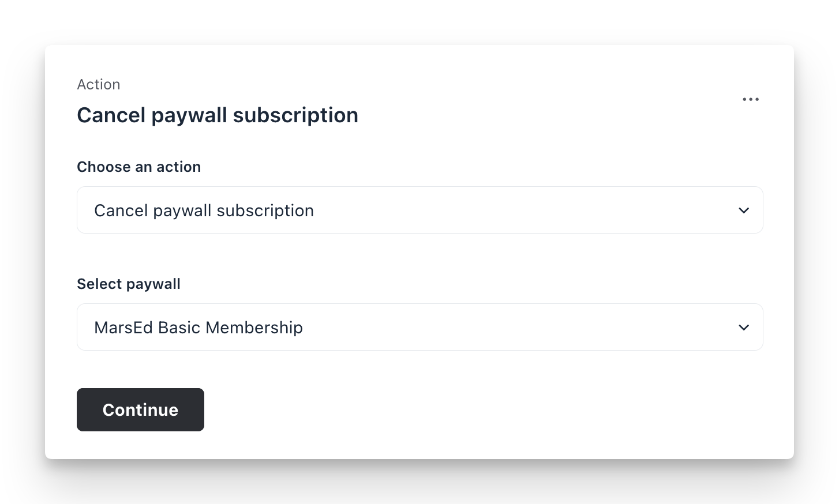
Task: Open more options for Cancel paywall subscription
Action: click(750, 99)
